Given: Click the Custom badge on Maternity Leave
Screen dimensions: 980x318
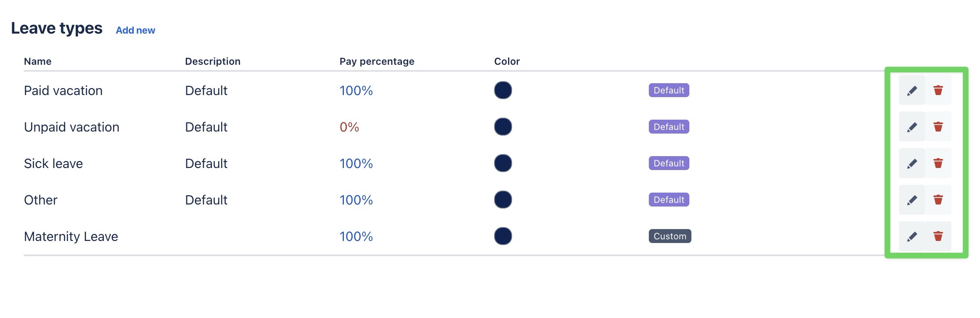Looking at the screenshot, I should click(x=670, y=236).
